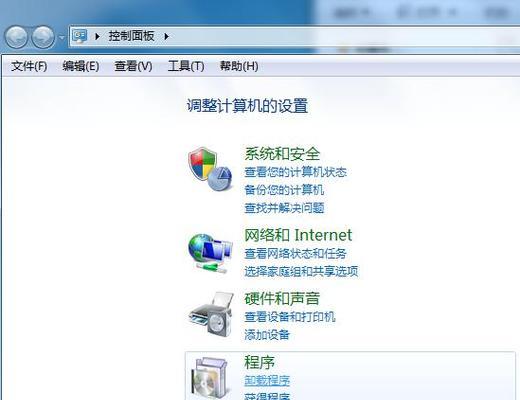Expand arrow after 控制面板 in address bar
This screenshot has width=520, height=400.
point(166,36)
